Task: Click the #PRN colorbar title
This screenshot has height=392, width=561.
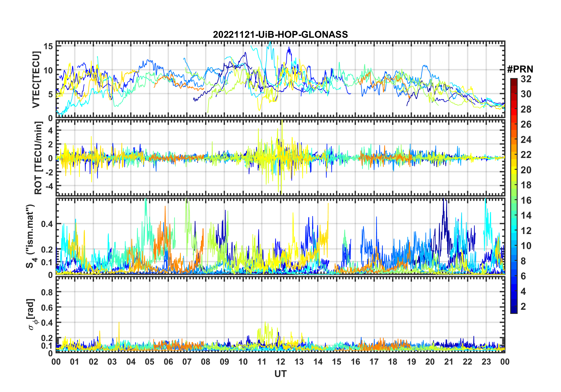Action: click(x=520, y=69)
